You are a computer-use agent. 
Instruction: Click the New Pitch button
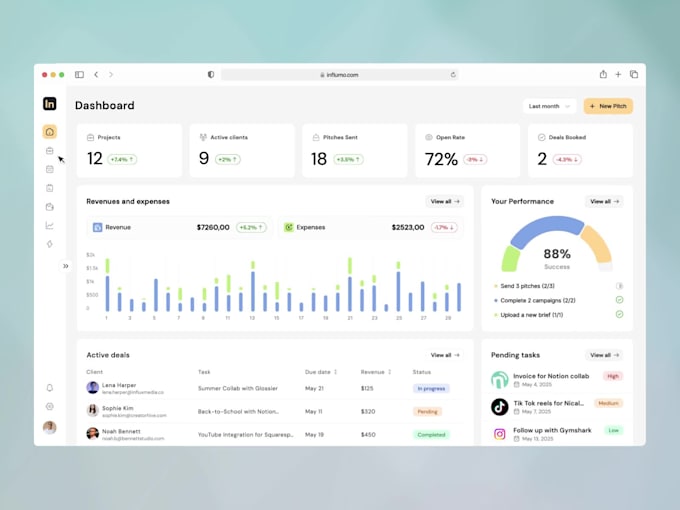(x=608, y=106)
